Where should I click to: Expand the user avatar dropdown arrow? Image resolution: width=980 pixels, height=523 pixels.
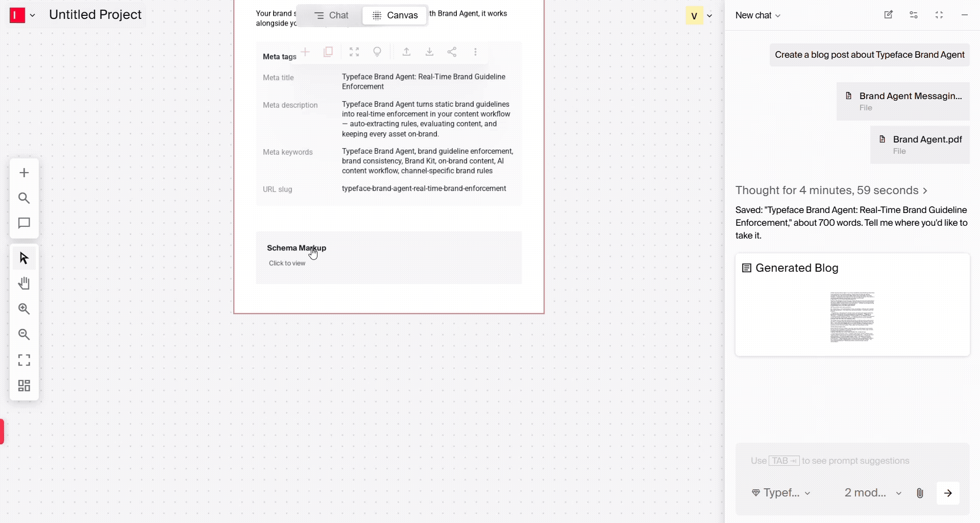(709, 16)
